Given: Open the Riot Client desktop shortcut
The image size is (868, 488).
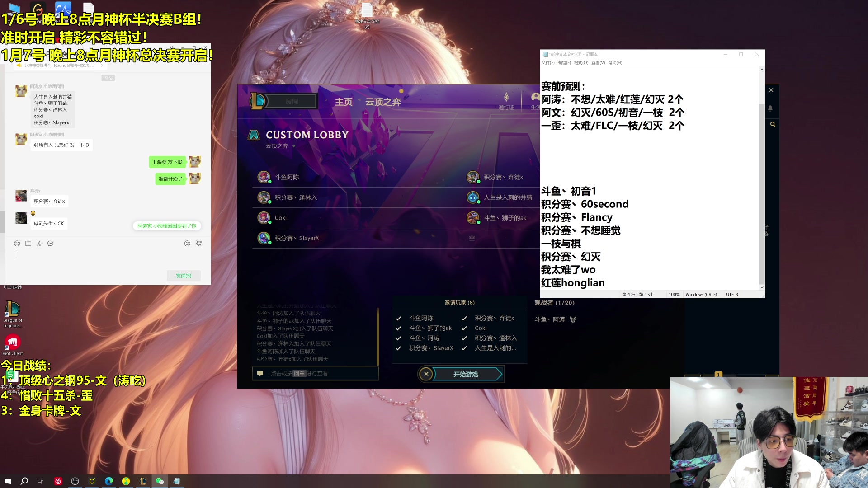Looking at the screenshot, I should pos(13,342).
